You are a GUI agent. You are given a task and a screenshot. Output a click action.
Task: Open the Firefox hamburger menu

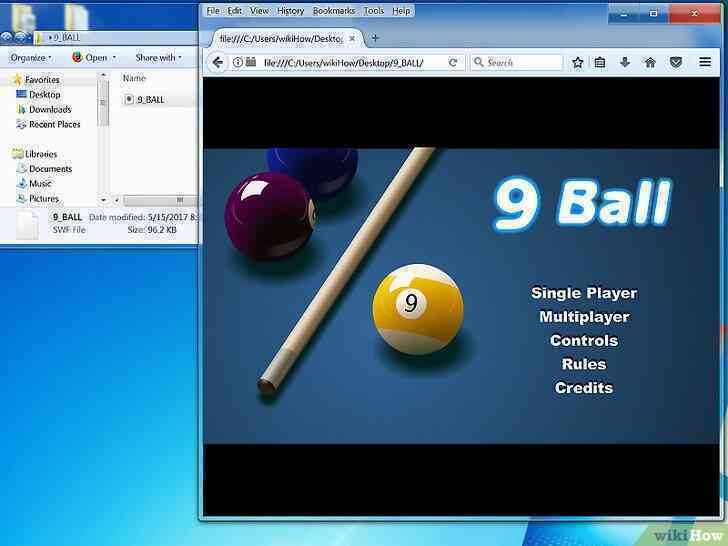pyautogui.click(x=705, y=62)
